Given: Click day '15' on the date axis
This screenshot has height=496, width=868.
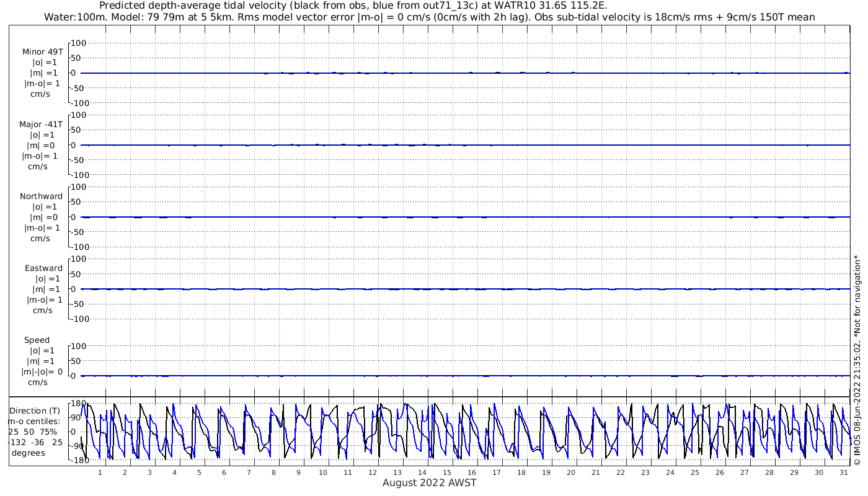Looking at the screenshot, I should pos(447,472).
